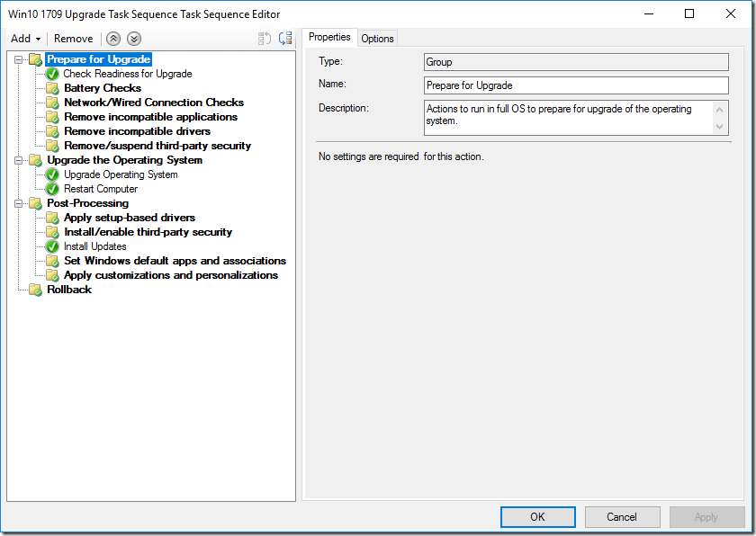This screenshot has height=536, width=756.
Task: Click the green check icon beside Install Updates
Action: point(53,246)
